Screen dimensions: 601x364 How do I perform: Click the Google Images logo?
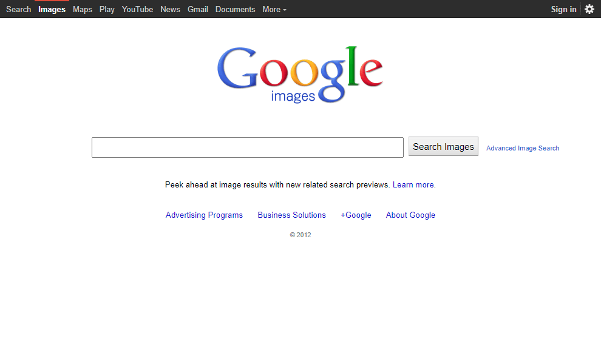pos(300,75)
